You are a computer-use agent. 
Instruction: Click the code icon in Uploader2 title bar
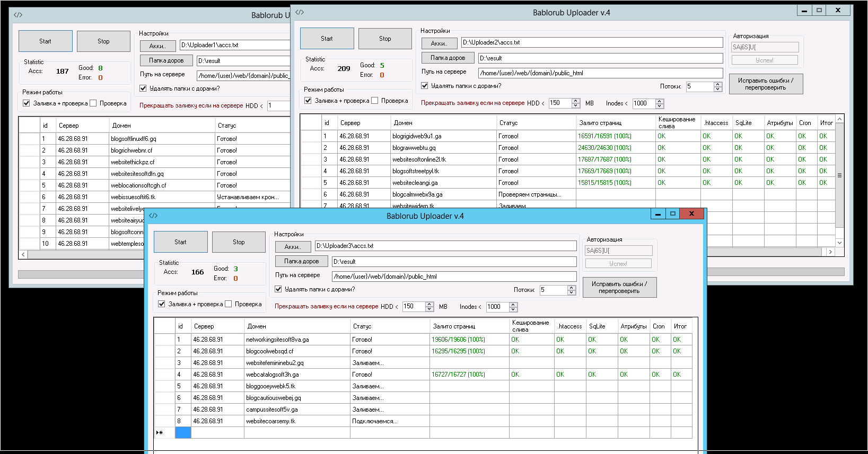click(x=300, y=12)
